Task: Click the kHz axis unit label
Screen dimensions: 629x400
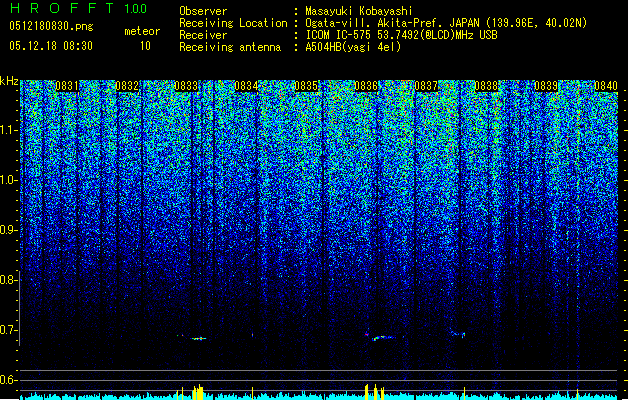Action: pyautogui.click(x=9, y=81)
